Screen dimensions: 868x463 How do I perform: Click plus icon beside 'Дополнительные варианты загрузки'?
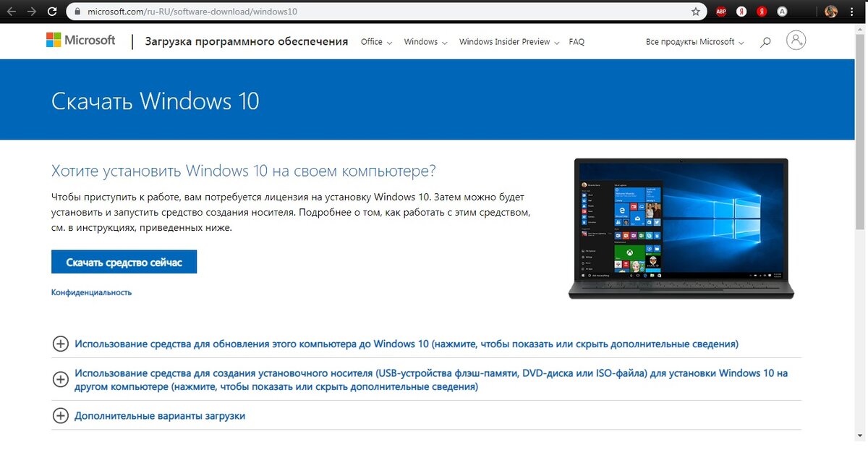(61, 416)
